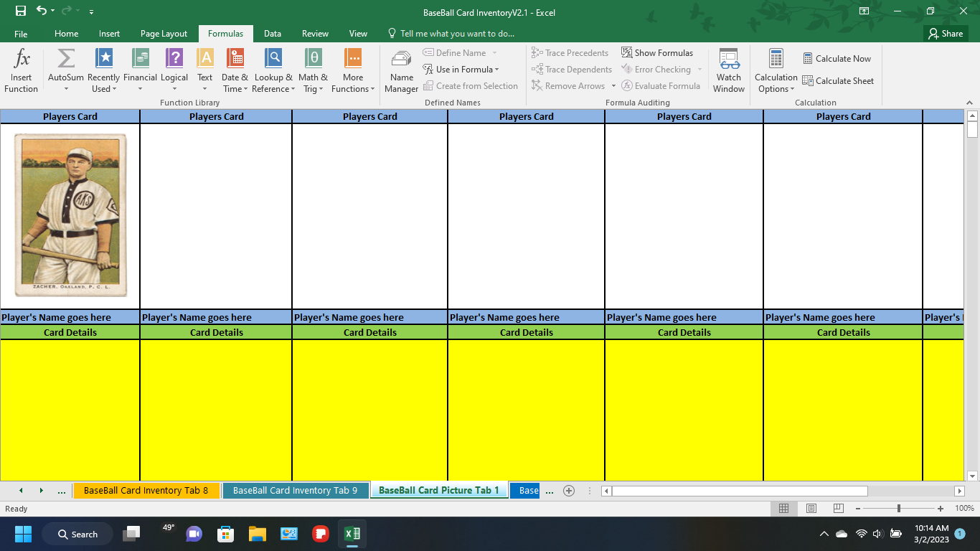Add a new sheet with the plus button
The image size is (980, 551).
pos(569,491)
